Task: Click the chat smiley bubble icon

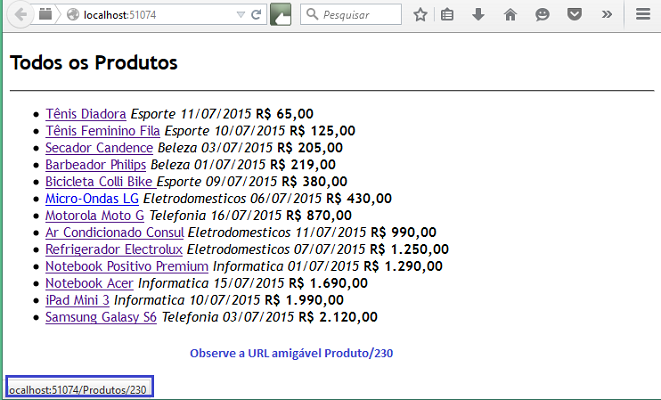Action: click(542, 15)
